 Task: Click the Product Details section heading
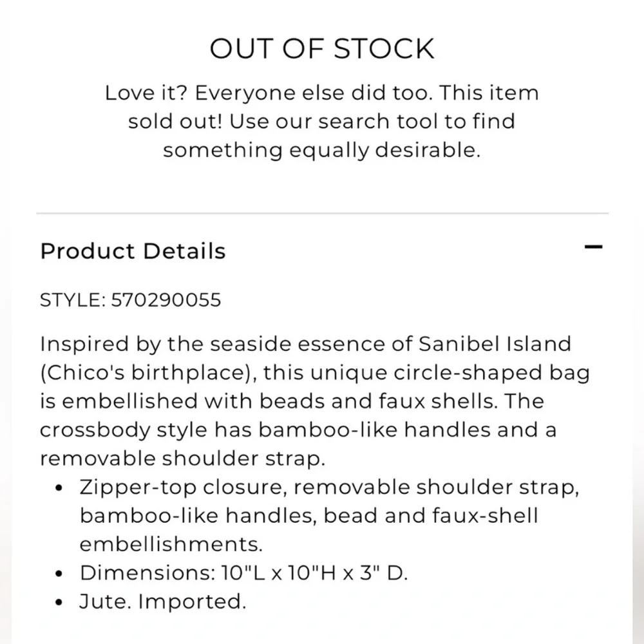coord(133,251)
